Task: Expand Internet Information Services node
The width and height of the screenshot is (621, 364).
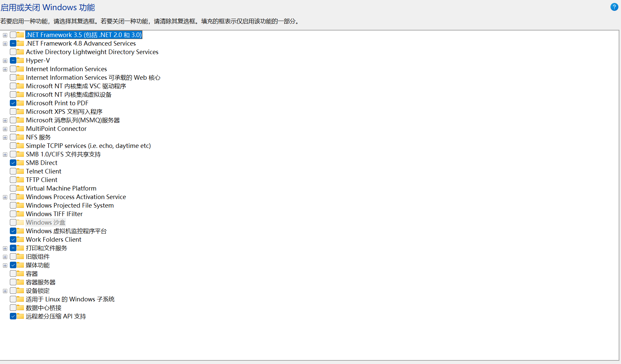Action: [x=5, y=69]
